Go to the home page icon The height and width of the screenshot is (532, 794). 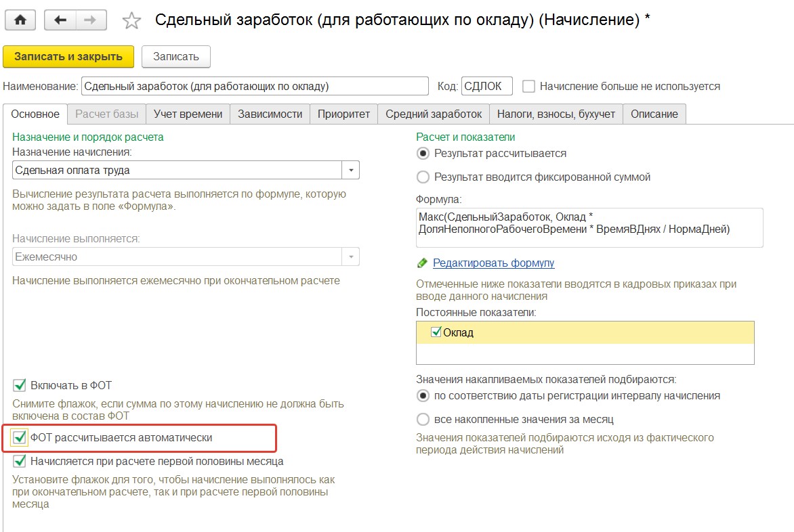click(x=20, y=20)
